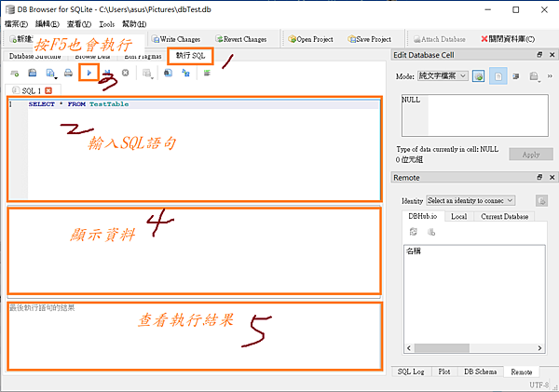This screenshot has height=392, width=559.
Task: Click 關閉資料庫 close database button
Action: [508, 39]
